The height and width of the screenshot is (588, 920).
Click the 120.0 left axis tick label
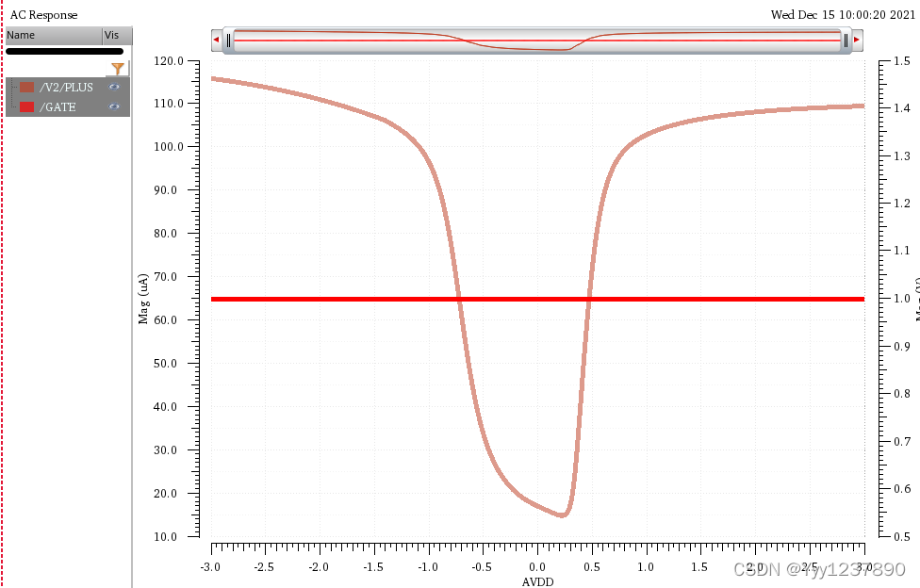pyautogui.click(x=169, y=61)
